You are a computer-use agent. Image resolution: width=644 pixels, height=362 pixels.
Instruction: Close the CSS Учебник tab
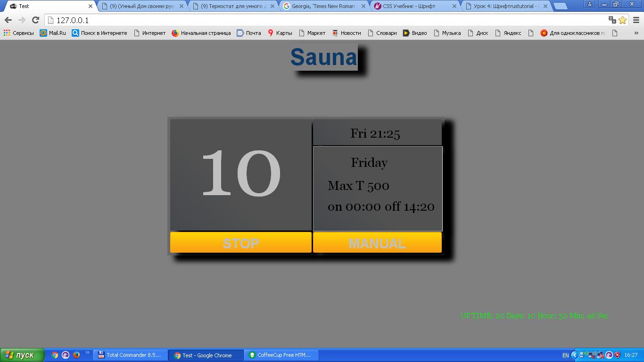pos(454,6)
